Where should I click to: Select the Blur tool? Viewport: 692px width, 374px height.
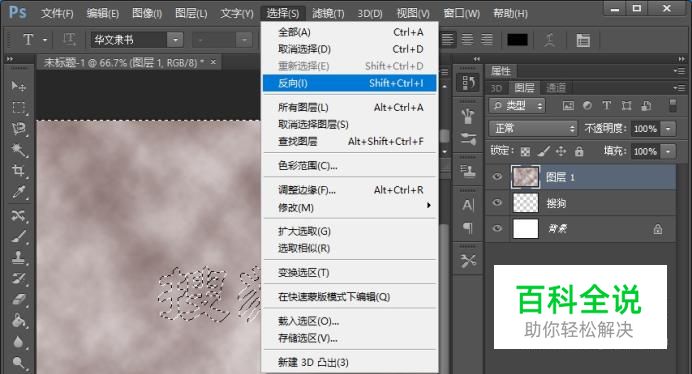point(18,342)
